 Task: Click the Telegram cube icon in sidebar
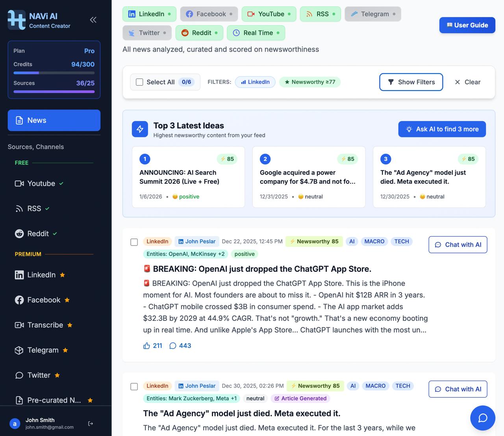coord(19,350)
